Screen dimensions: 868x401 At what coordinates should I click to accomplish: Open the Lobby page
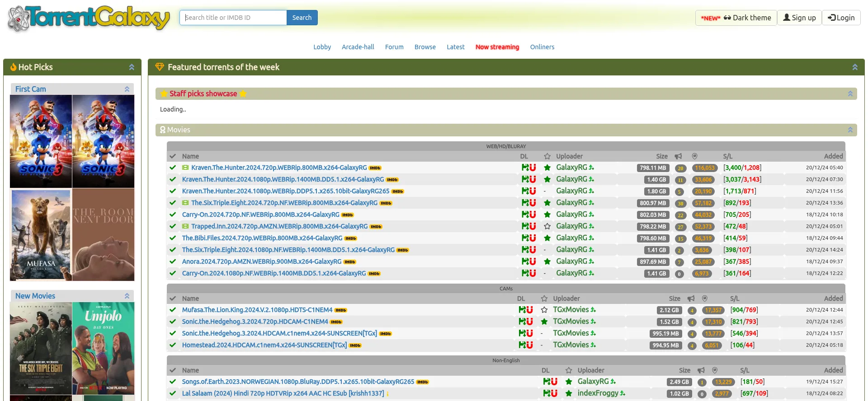click(x=322, y=47)
